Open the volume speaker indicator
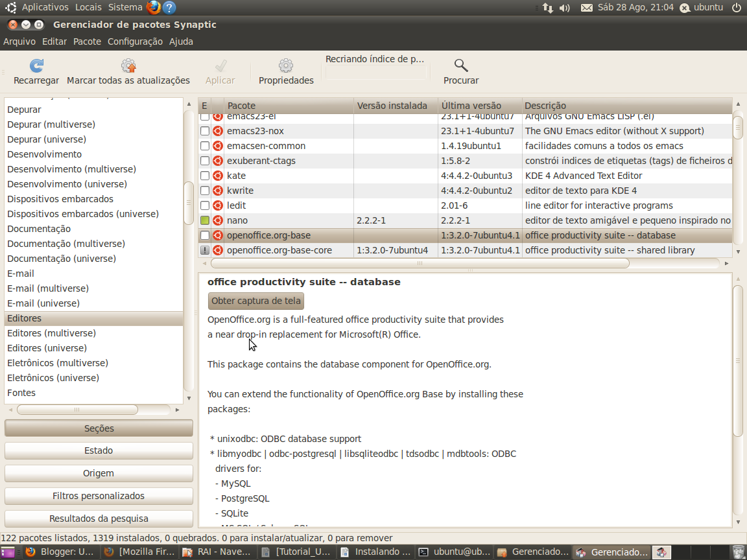The width and height of the screenshot is (747, 560). pyautogui.click(x=565, y=8)
